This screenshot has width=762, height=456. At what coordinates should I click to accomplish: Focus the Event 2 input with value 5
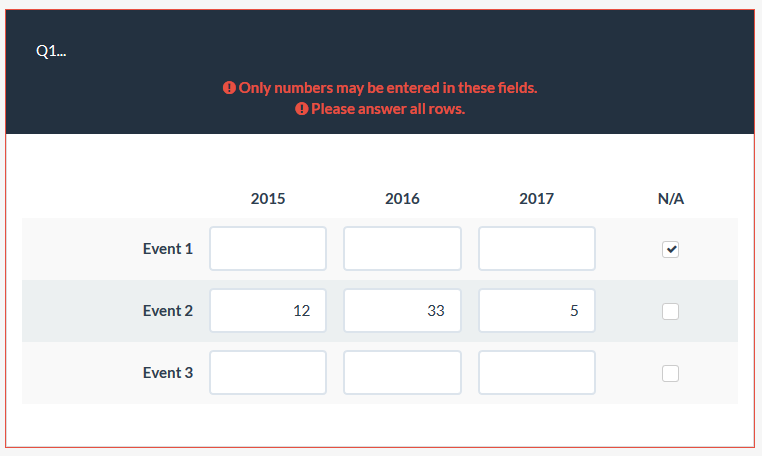(537, 311)
